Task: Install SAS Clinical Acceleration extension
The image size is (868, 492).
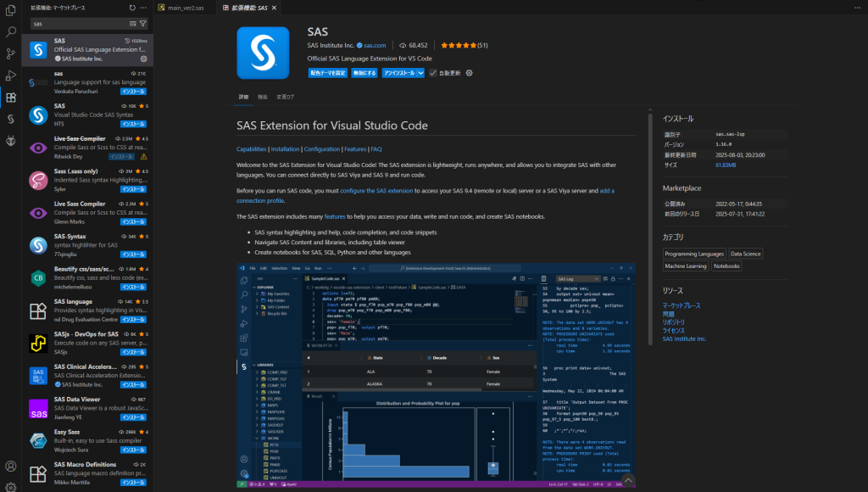Action: 133,385
